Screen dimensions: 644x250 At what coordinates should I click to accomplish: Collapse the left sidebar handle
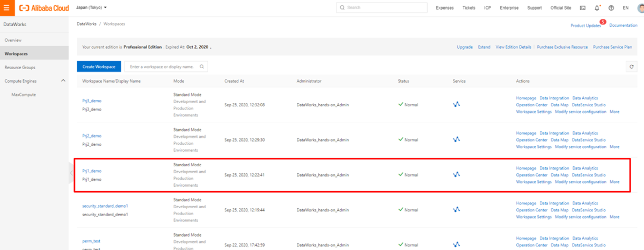pos(71,173)
